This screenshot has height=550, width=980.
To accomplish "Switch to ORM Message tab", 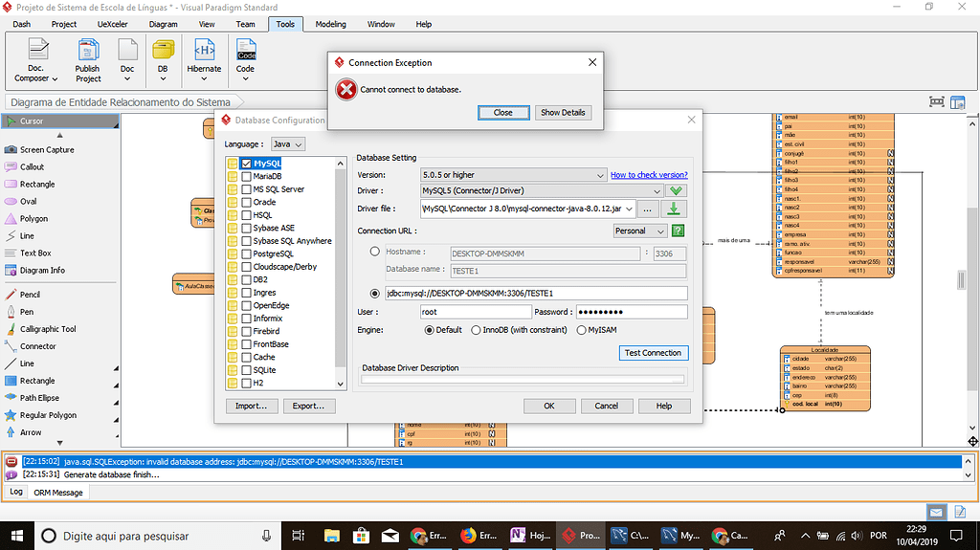I will click(58, 493).
